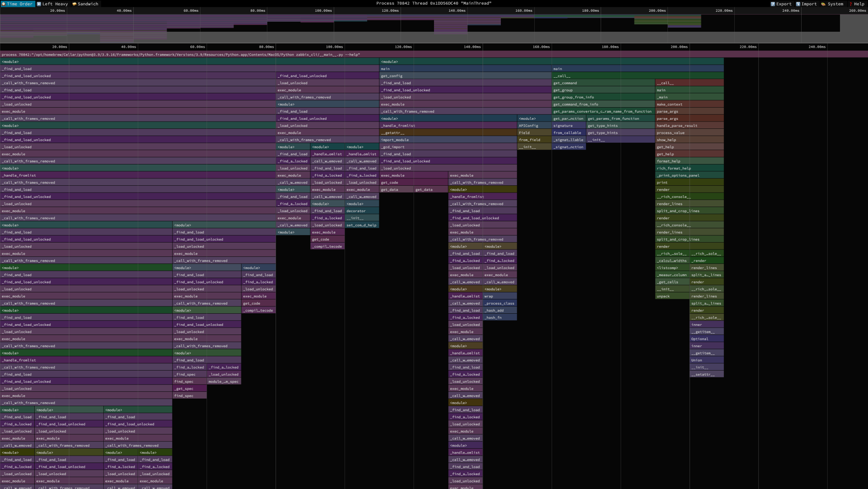Click the left-arrow icon of Left Heavy
The image size is (868, 489).
pos(39,4)
